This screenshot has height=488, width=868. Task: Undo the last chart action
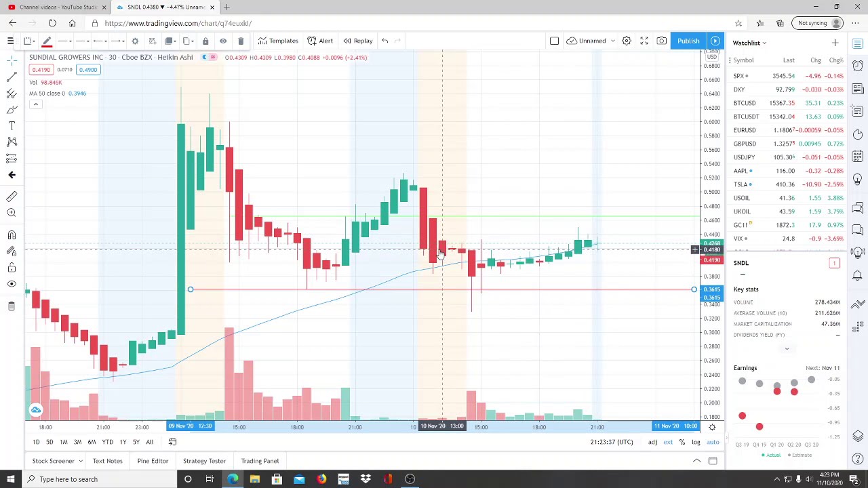tap(384, 41)
